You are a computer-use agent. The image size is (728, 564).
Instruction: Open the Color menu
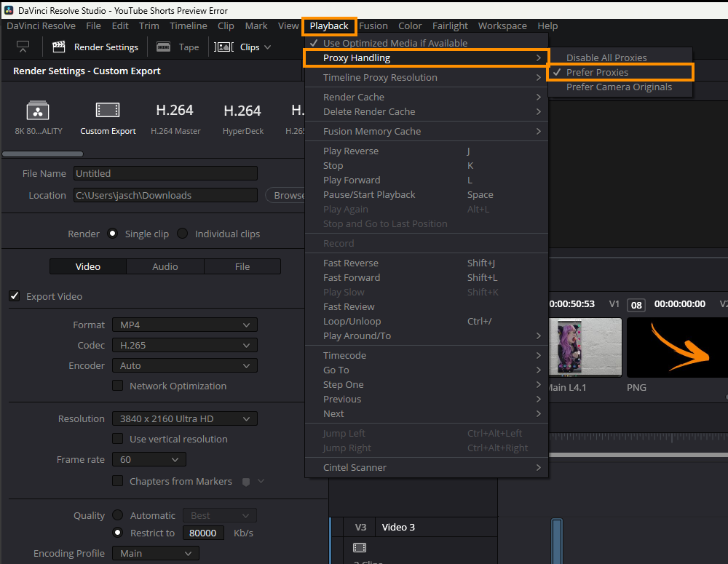[410, 26]
